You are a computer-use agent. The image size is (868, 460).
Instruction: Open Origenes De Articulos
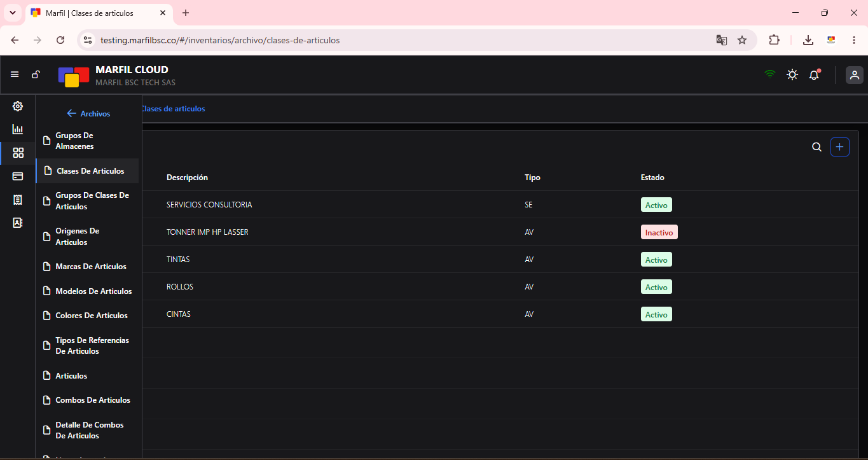pyautogui.click(x=88, y=237)
